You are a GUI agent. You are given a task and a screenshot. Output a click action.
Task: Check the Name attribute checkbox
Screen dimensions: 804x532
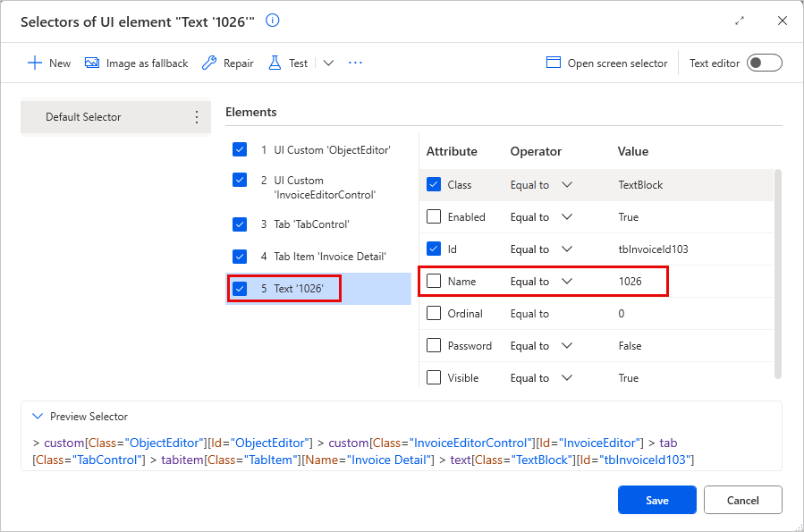click(434, 281)
